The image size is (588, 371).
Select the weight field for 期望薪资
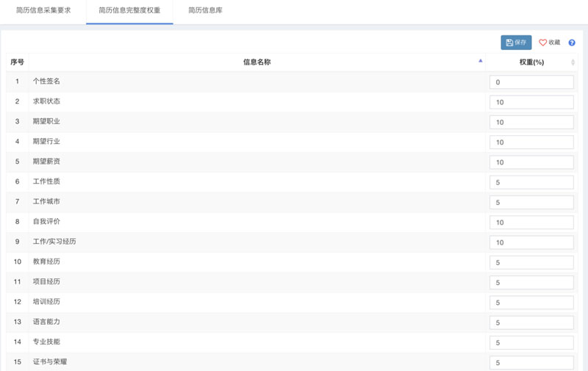coord(531,162)
